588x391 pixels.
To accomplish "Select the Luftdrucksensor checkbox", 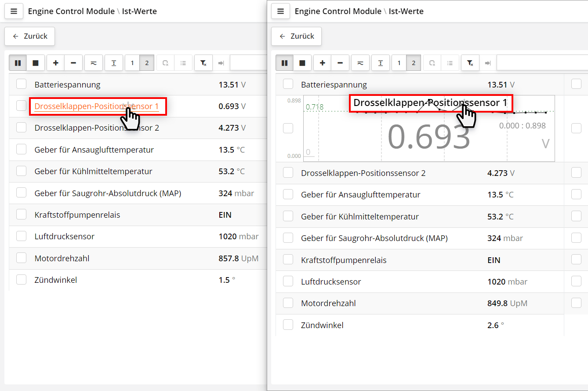I will pyautogui.click(x=288, y=281).
